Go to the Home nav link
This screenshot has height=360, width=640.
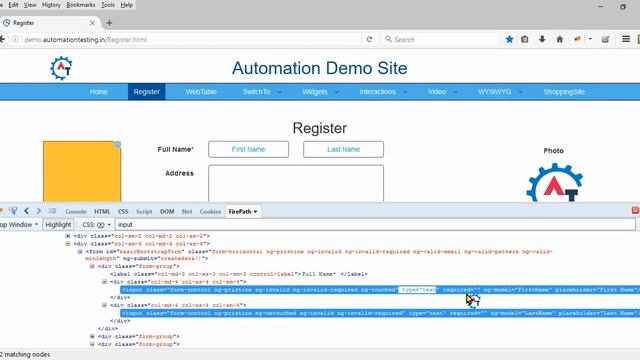(98, 92)
